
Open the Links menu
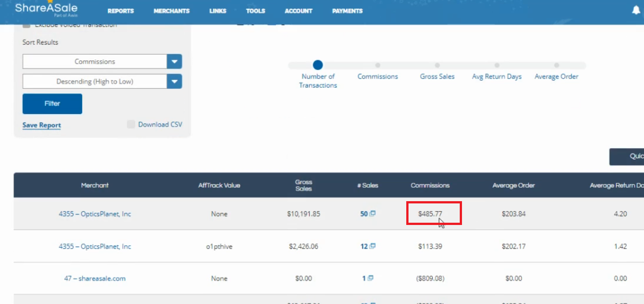[218, 11]
